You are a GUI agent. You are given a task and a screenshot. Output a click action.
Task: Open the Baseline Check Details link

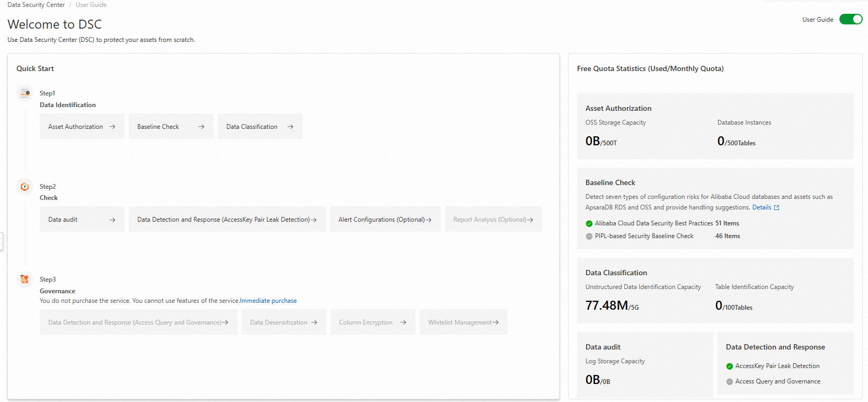766,207
